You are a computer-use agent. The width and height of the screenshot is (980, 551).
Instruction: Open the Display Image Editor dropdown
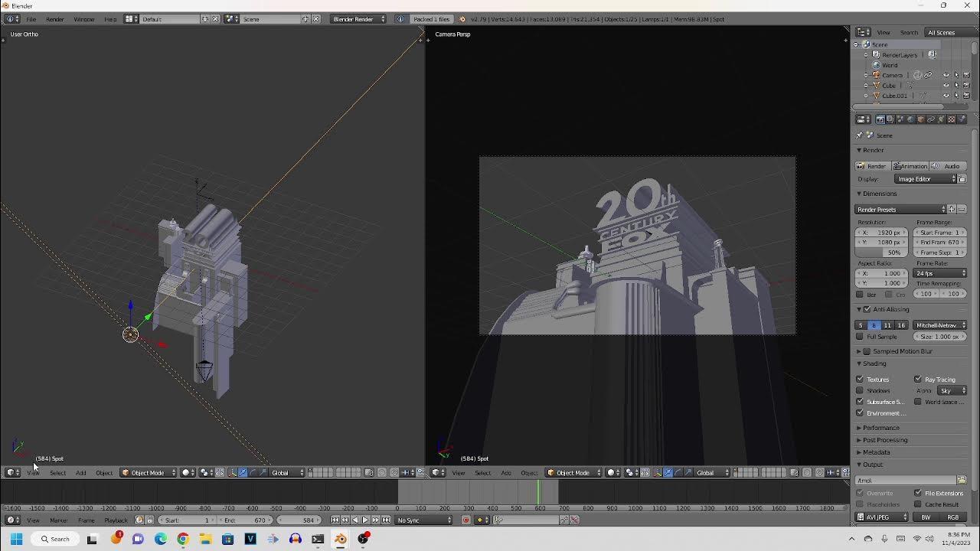[x=926, y=179]
